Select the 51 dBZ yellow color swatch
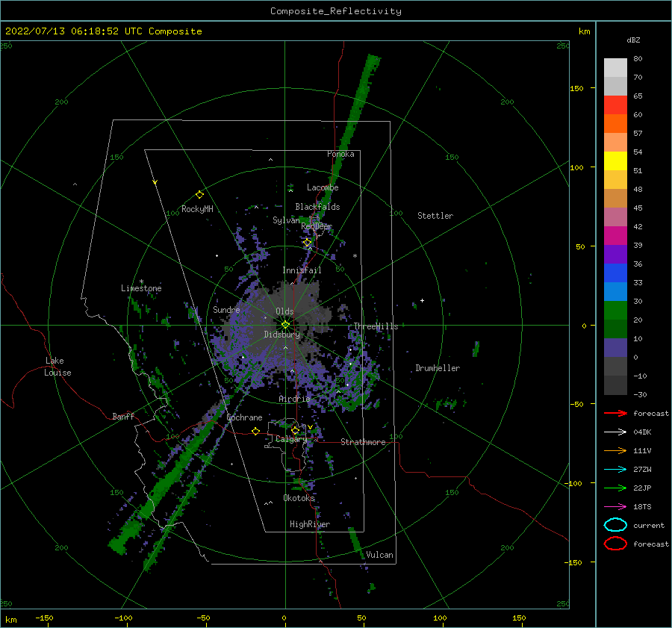 click(615, 161)
